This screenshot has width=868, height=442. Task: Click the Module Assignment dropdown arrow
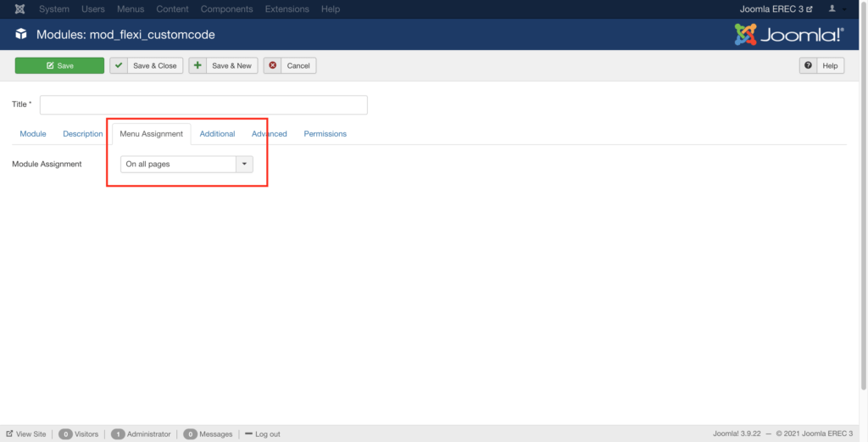(x=244, y=164)
